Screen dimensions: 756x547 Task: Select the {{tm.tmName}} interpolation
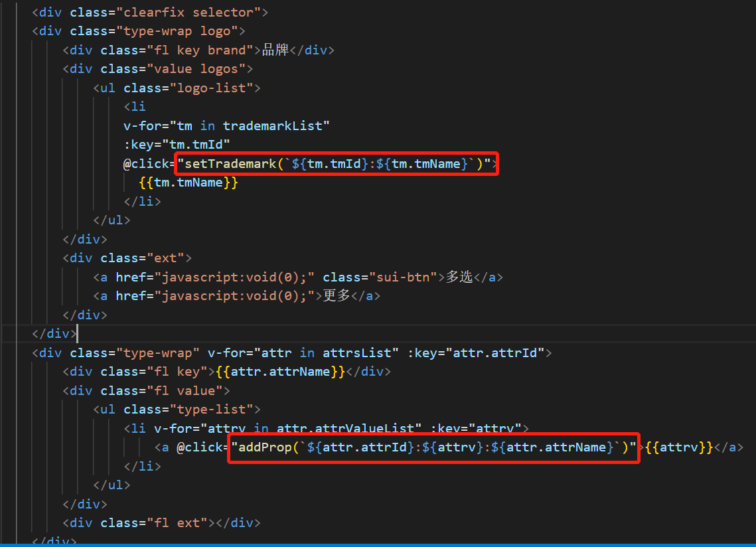pos(189,182)
